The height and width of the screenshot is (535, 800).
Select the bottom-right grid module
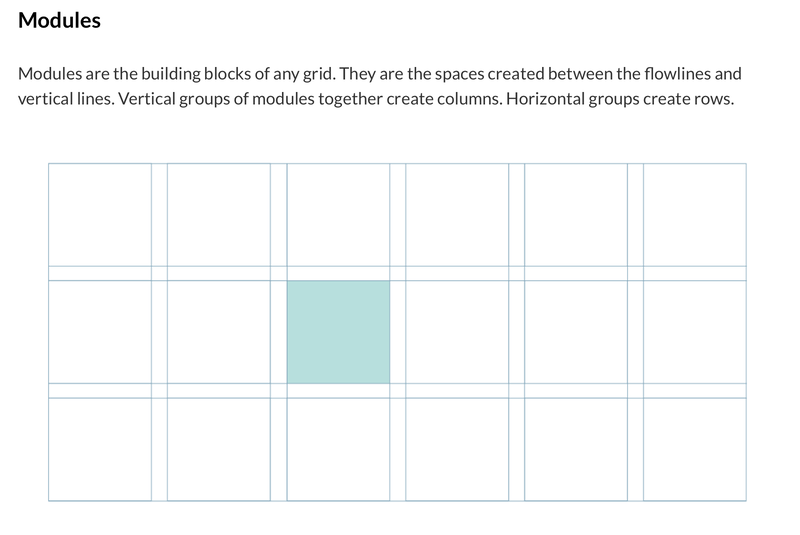tap(695, 449)
